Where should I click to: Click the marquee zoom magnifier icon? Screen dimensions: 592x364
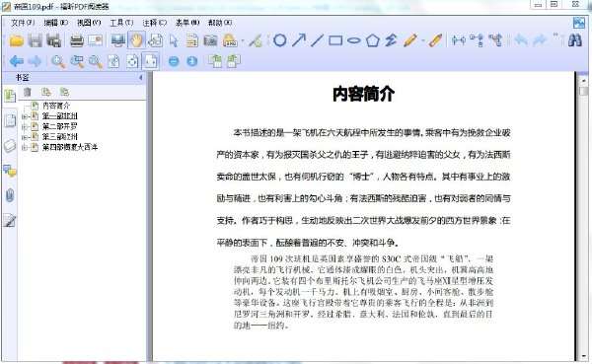pos(77,61)
